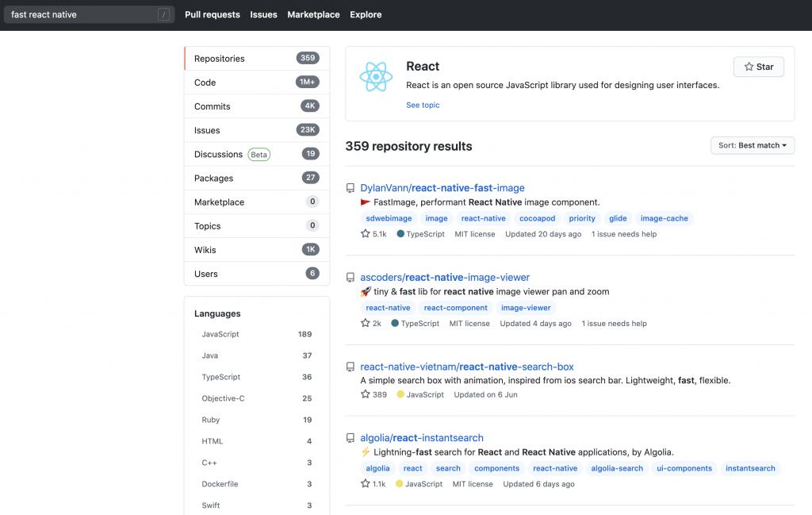This screenshot has height=515, width=812.
Task: Click repo icon beside algolia/react-instantsearch
Action: 350,438
